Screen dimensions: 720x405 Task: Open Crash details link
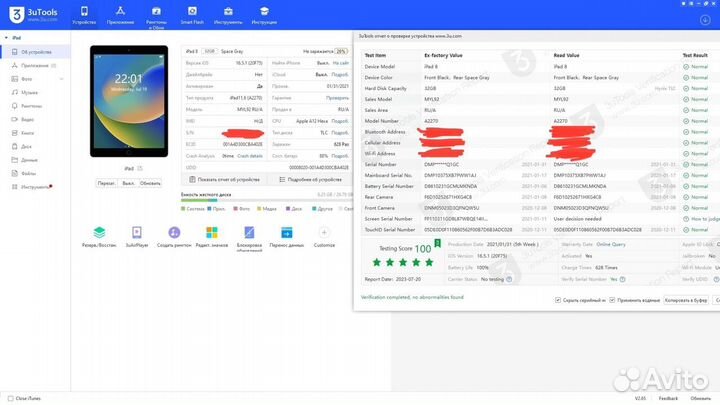point(250,156)
